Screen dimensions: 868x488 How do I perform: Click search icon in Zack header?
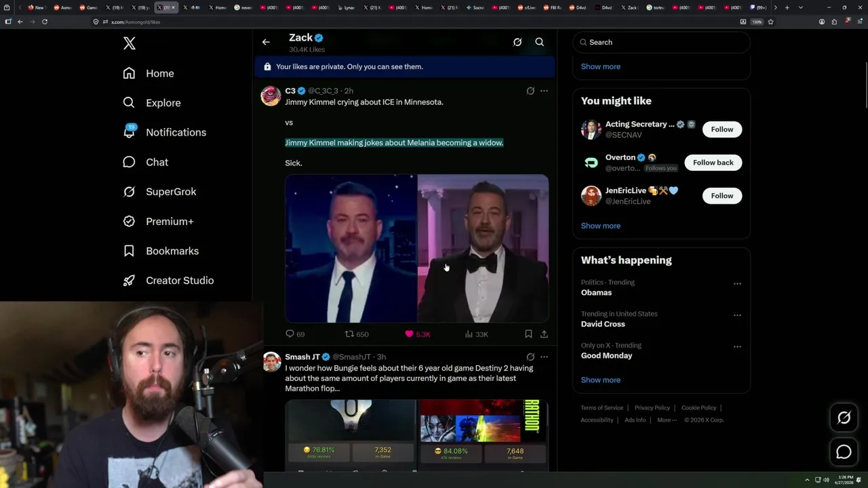pyautogui.click(x=540, y=42)
